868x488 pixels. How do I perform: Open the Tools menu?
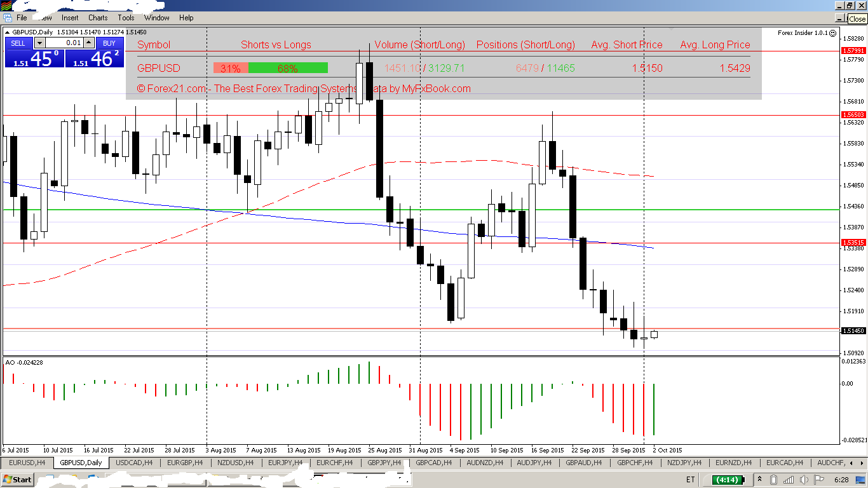pyautogui.click(x=126, y=18)
